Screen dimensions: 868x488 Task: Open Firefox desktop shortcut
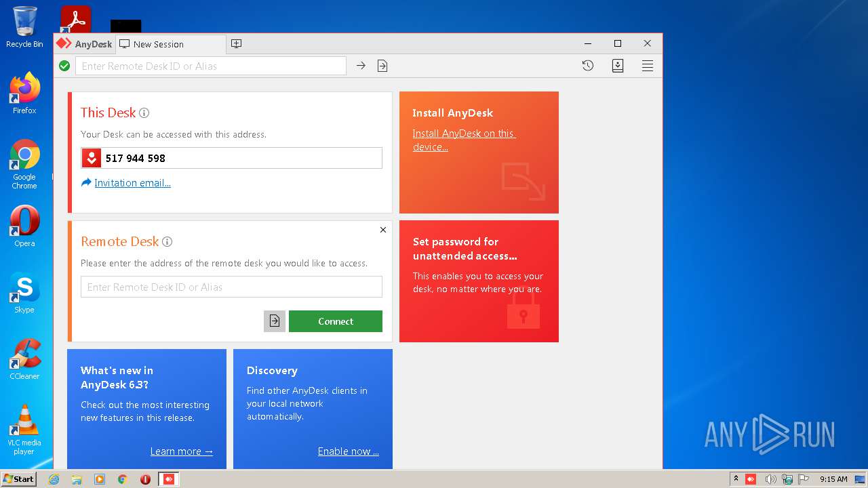[24, 93]
